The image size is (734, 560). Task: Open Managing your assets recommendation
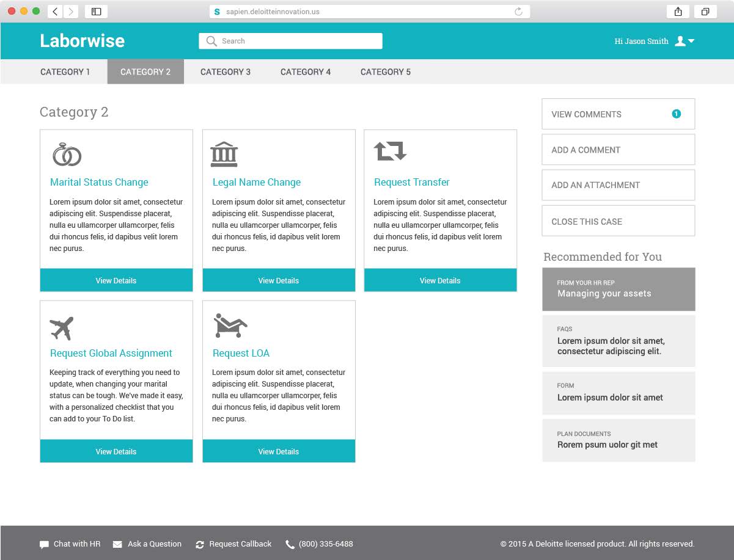pos(618,289)
